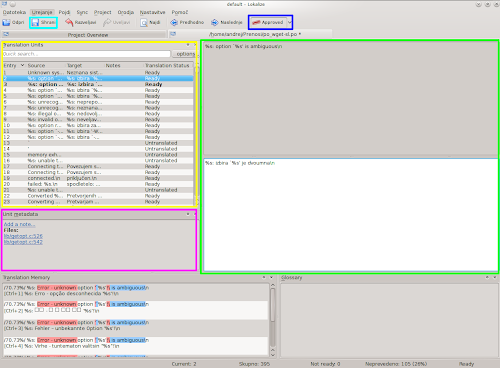Click the 'Not ready: 0' status bar entry
Screen dimensions: 500x368
[325, 364]
